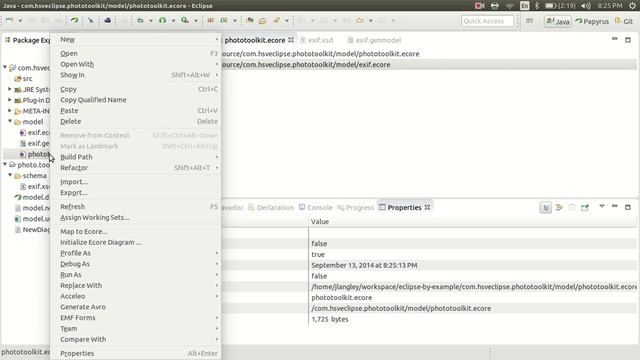Open the system settings gear menu

point(632,5)
